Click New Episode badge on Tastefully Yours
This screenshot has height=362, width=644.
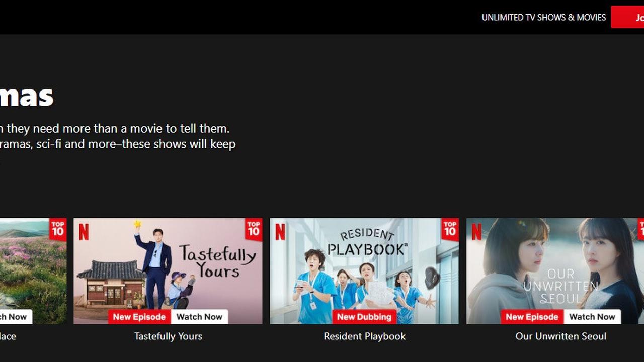coord(139,317)
